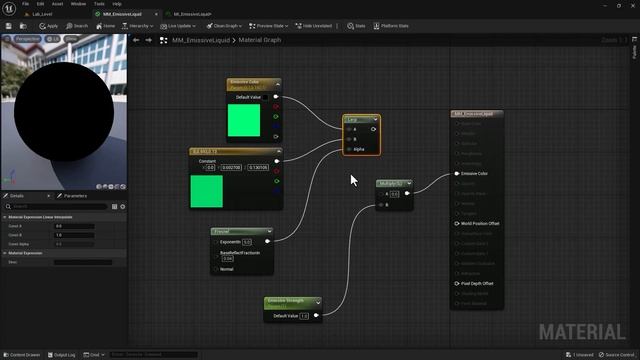This screenshot has height=360, width=640.
Task: Collapse the Constant vector node chevron
Action: point(279,151)
